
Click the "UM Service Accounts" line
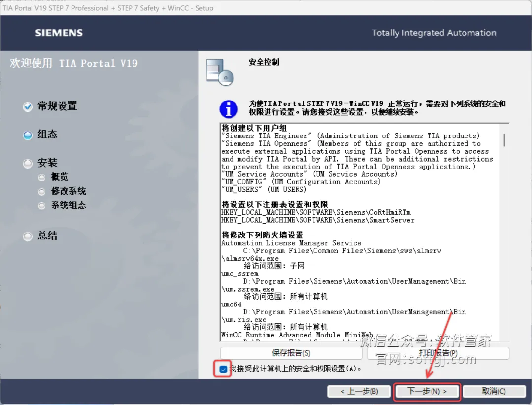point(309,174)
